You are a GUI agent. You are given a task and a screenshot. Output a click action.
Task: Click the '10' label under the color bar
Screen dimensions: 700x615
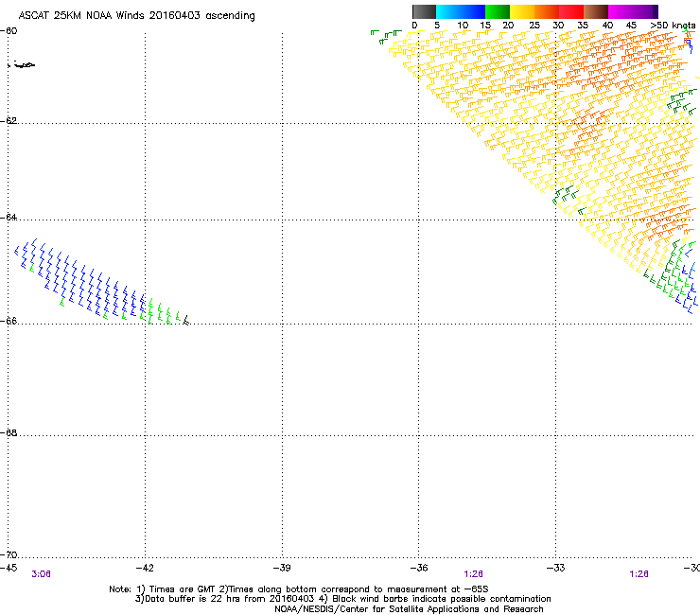tap(463, 25)
